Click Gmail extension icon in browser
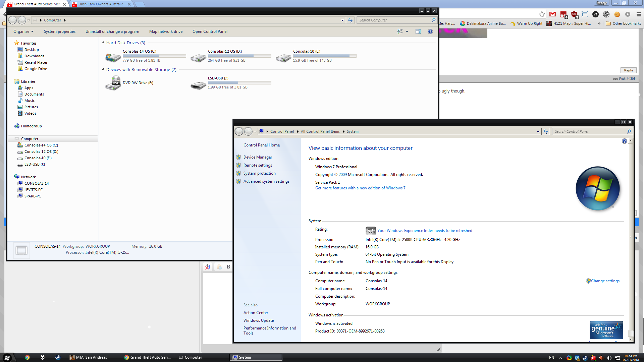Image resolution: width=644 pixels, height=362 pixels. [x=552, y=14]
